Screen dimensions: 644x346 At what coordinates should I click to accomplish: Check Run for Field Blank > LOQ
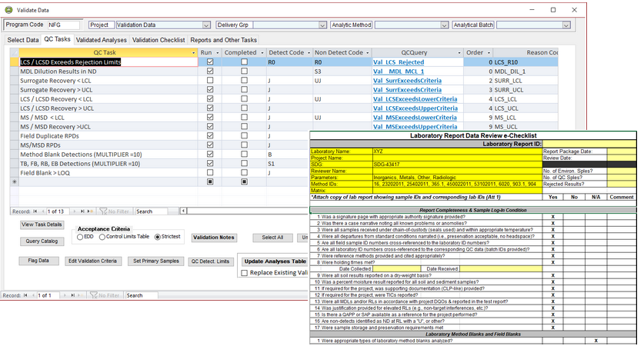pos(210,173)
